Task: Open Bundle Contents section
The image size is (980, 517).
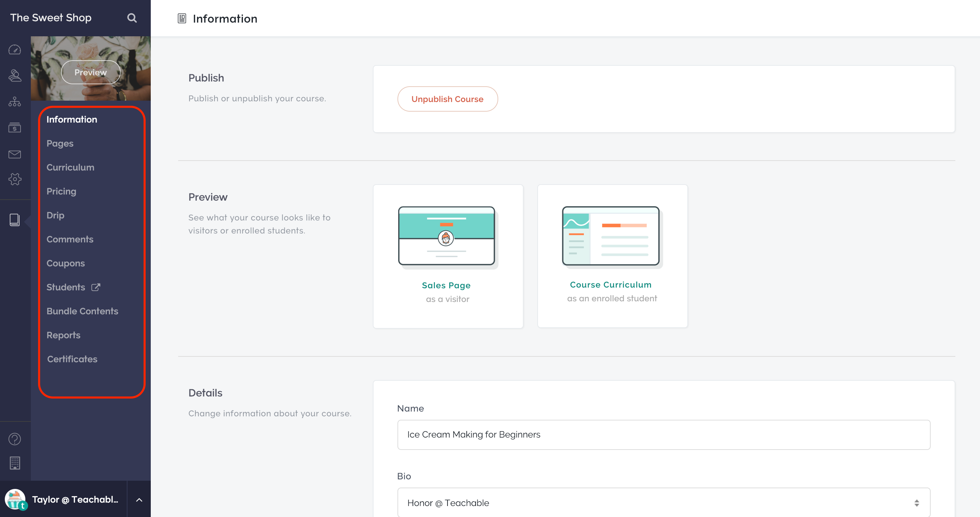Action: 83,311
